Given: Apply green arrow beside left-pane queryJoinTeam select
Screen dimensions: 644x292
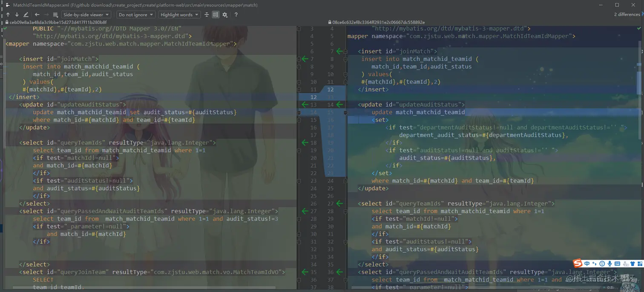Looking at the screenshot, I should tap(305, 272).
